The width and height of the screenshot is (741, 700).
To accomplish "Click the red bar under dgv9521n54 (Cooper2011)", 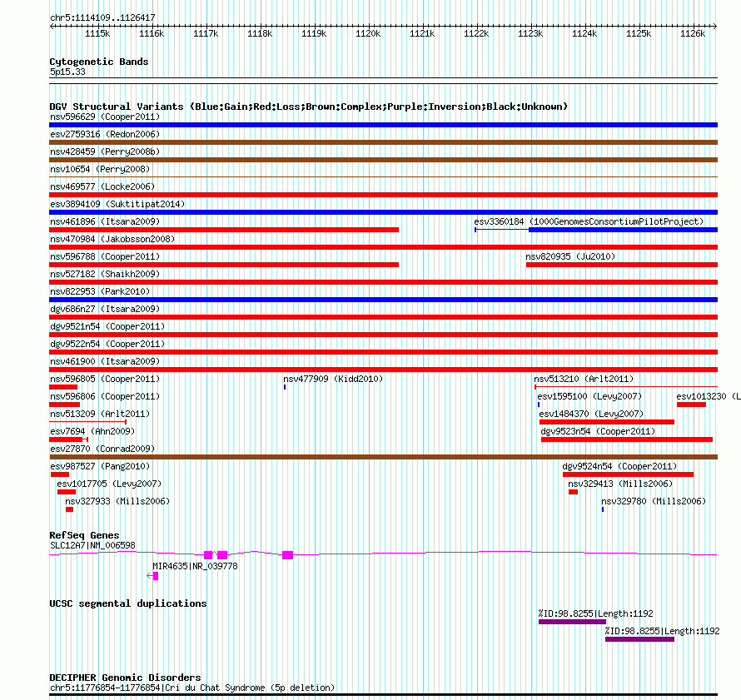I will (383, 335).
